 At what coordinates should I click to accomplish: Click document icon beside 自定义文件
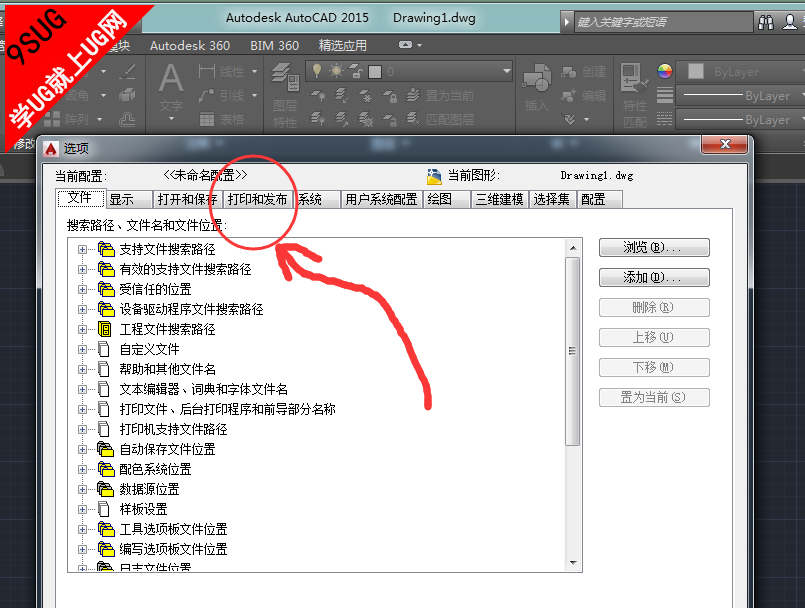[104, 349]
